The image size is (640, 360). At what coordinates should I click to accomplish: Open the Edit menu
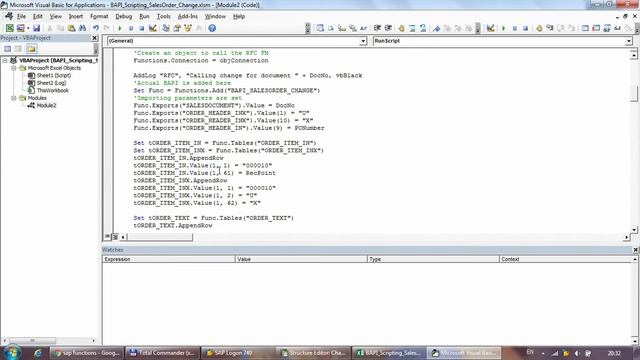(38, 16)
